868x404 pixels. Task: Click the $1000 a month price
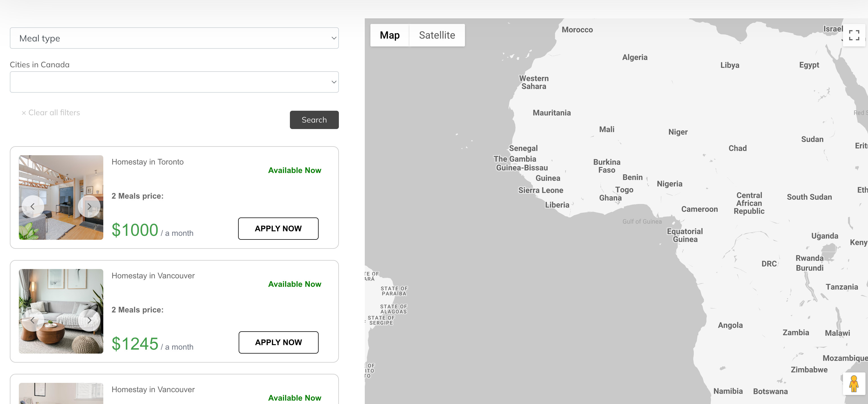[152, 230]
